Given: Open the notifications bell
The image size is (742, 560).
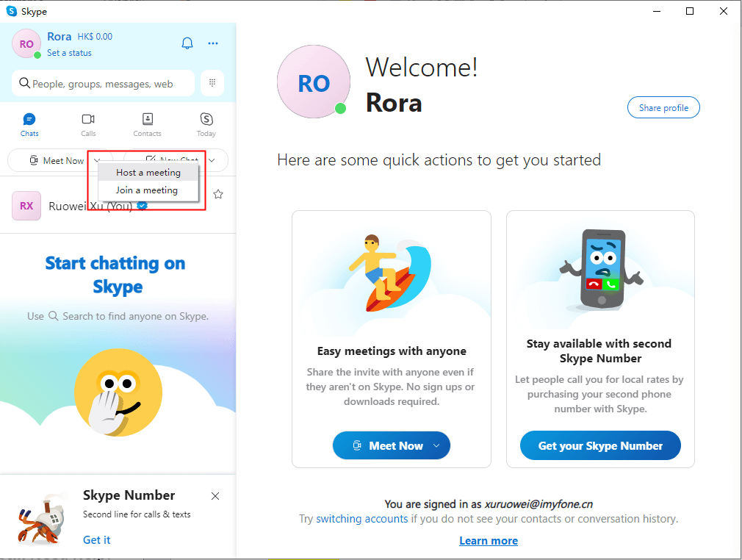Looking at the screenshot, I should point(187,43).
